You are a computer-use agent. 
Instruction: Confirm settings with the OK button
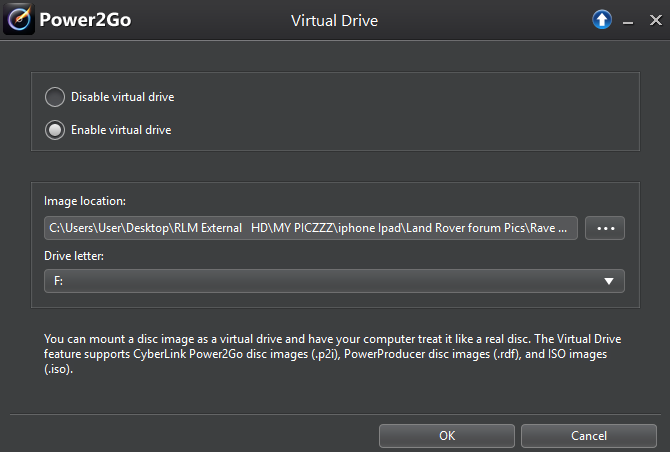[x=447, y=436]
